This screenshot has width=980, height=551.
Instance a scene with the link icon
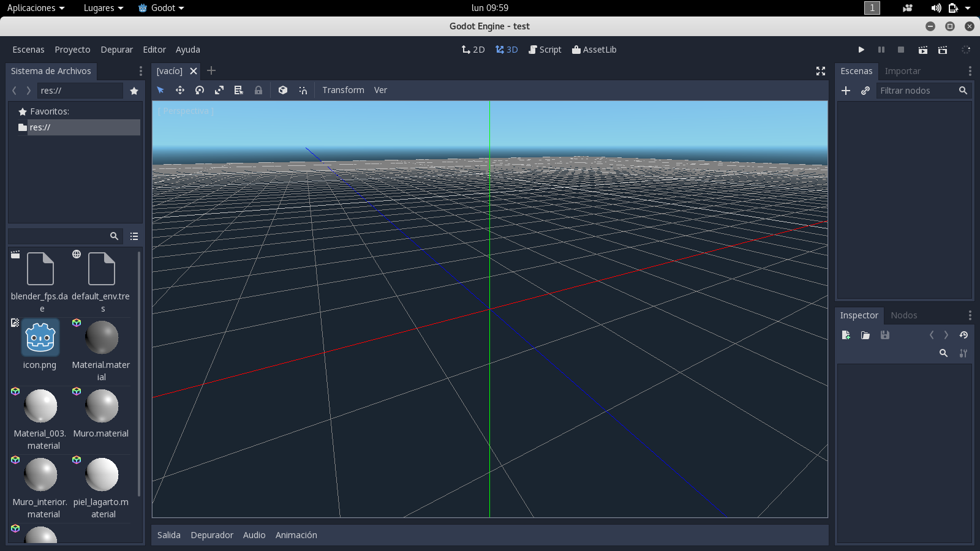point(865,91)
